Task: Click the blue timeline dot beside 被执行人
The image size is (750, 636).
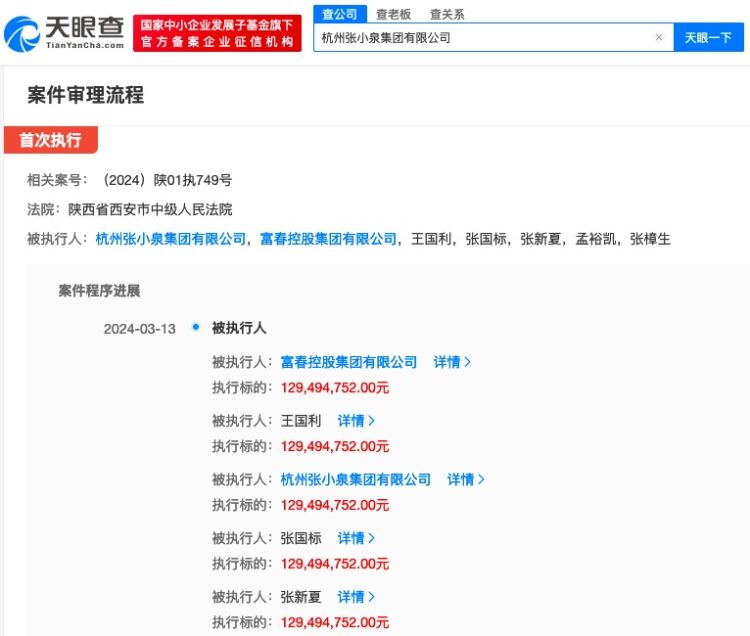Action: [196, 327]
